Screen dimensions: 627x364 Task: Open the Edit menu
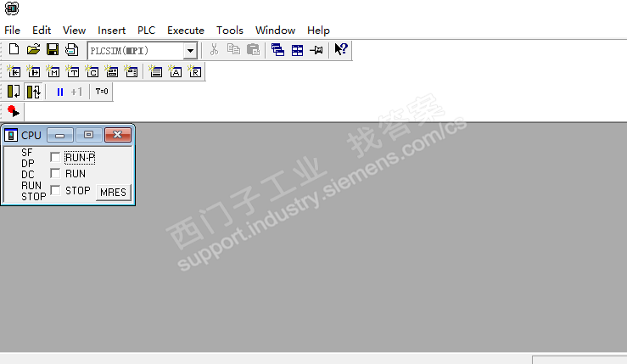pos(42,31)
